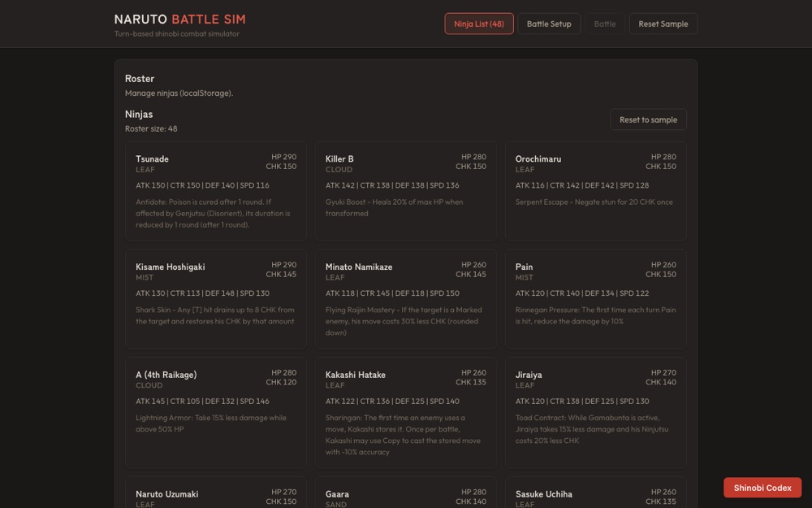
Task: Click the Flying Raijin Mastery description
Action: point(404,321)
